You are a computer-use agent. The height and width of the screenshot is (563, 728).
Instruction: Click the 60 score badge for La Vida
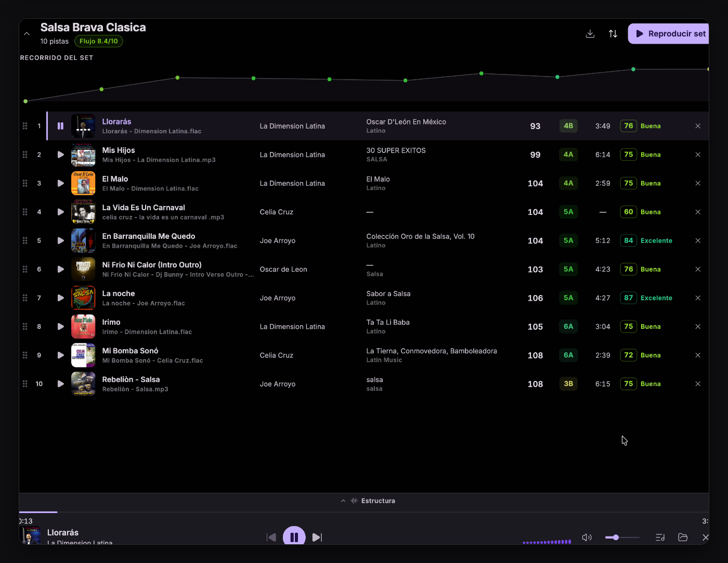point(629,212)
